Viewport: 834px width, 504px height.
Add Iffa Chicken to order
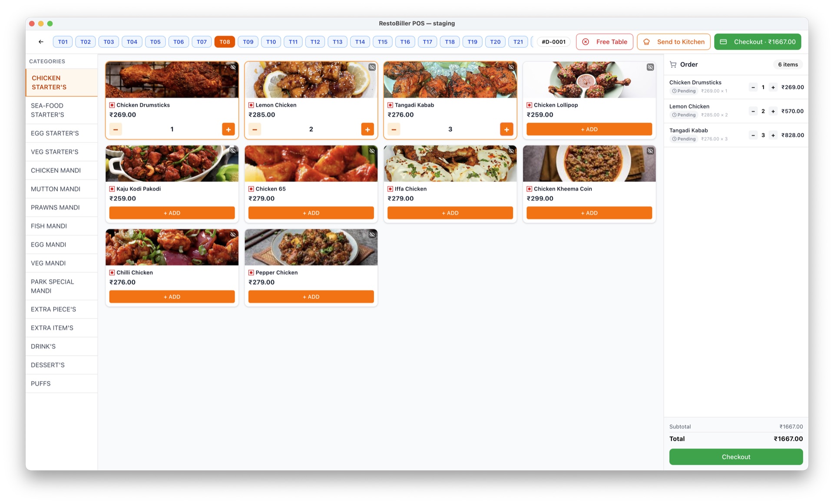pos(450,213)
